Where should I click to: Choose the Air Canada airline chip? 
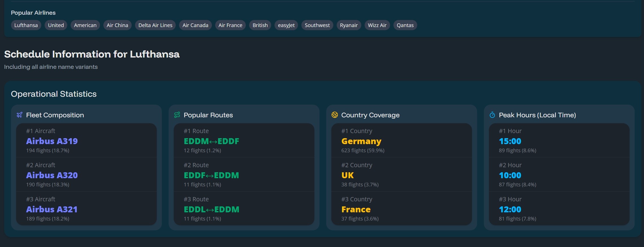tap(195, 25)
